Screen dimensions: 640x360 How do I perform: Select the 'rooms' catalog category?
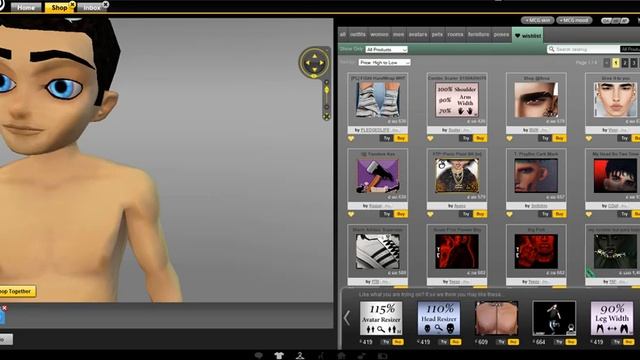click(455, 35)
